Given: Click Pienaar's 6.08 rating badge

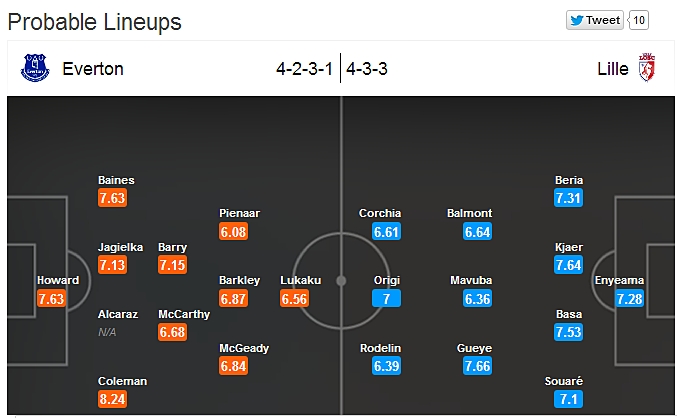Looking at the screenshot, I should click(x=234, y=231).
